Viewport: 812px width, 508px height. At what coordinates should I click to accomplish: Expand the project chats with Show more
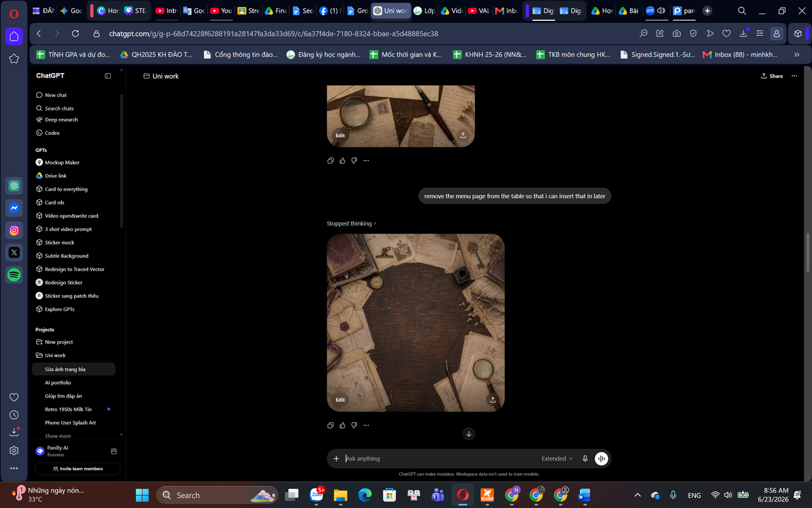[58, 436]
